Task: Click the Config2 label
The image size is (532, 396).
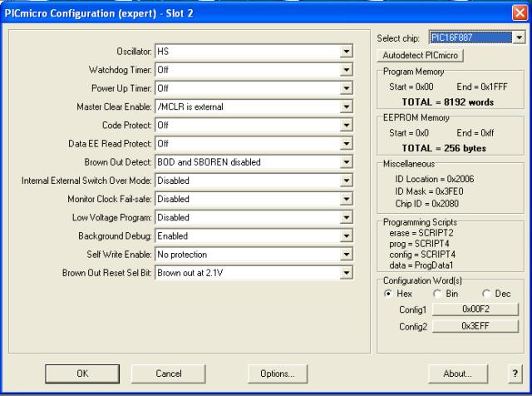Action: pos(413,327)
